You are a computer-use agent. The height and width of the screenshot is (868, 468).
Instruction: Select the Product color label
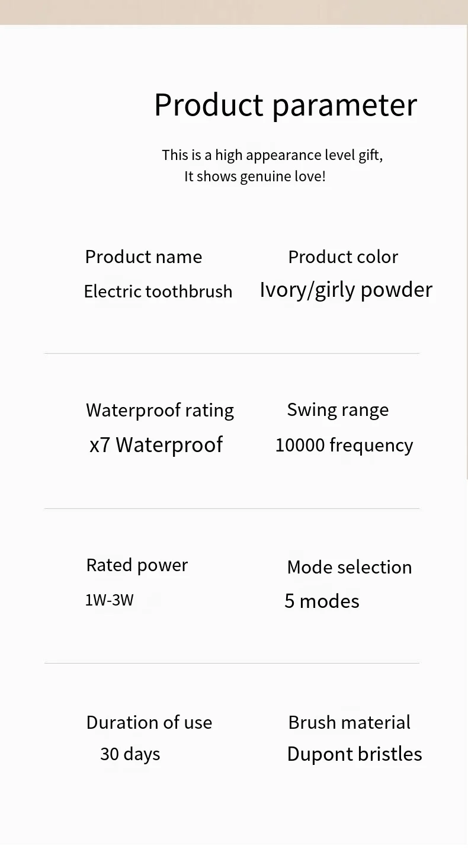click(x=343, y=257)
